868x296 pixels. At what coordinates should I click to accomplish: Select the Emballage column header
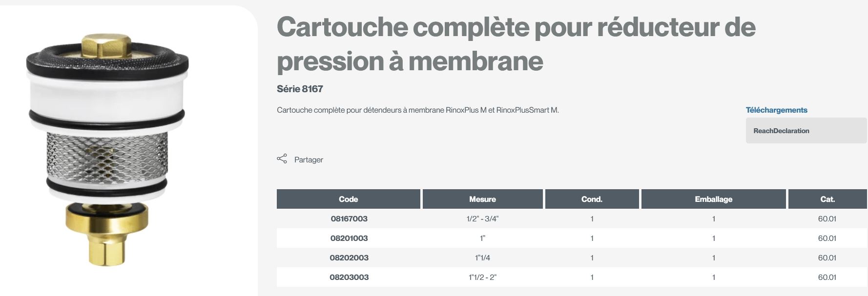coord(713,199)
